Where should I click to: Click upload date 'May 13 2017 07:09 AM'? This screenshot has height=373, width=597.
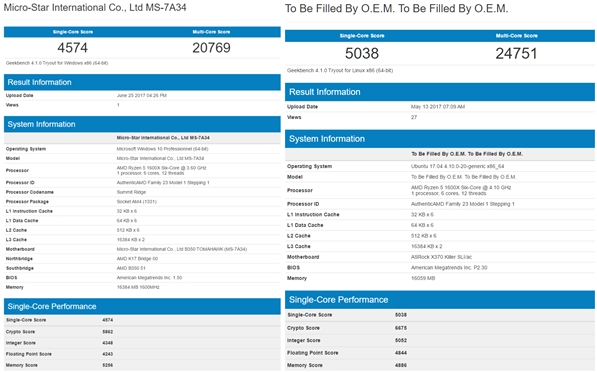pos(437,107)
